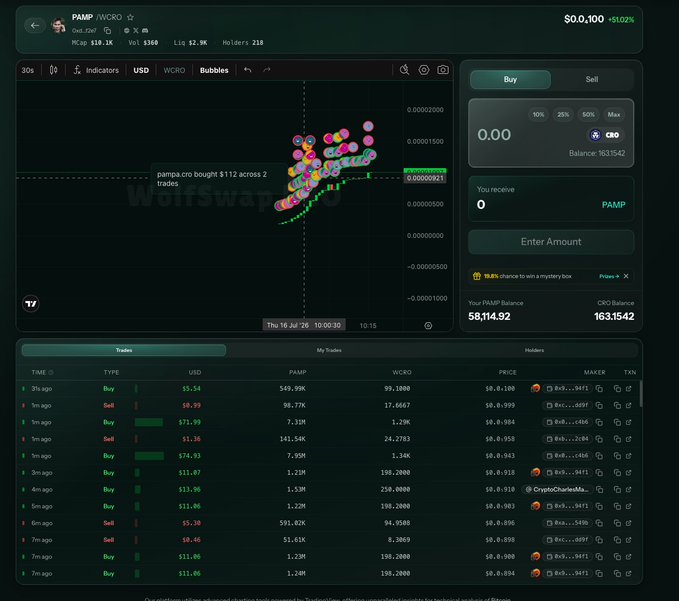Copy maker address in $5.54 buy row
Viewport: 679px width, 601px height.
click(x=599, y=389)
